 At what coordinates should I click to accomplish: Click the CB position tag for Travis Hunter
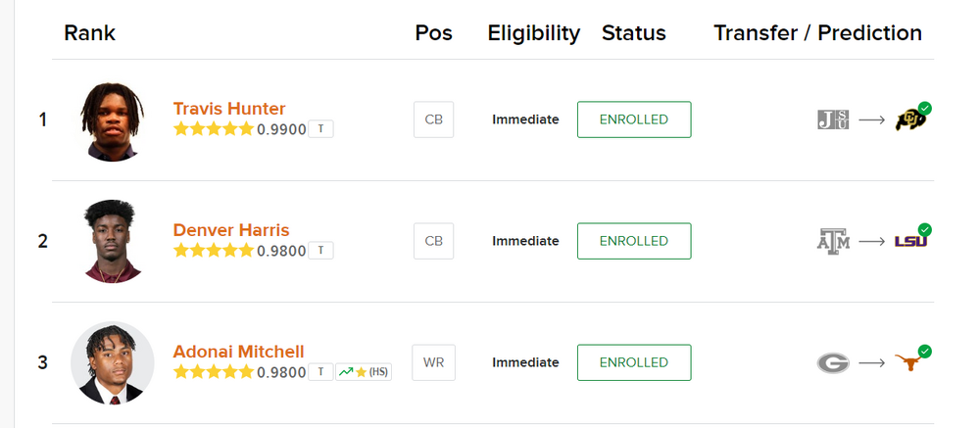tap(433, 119)
